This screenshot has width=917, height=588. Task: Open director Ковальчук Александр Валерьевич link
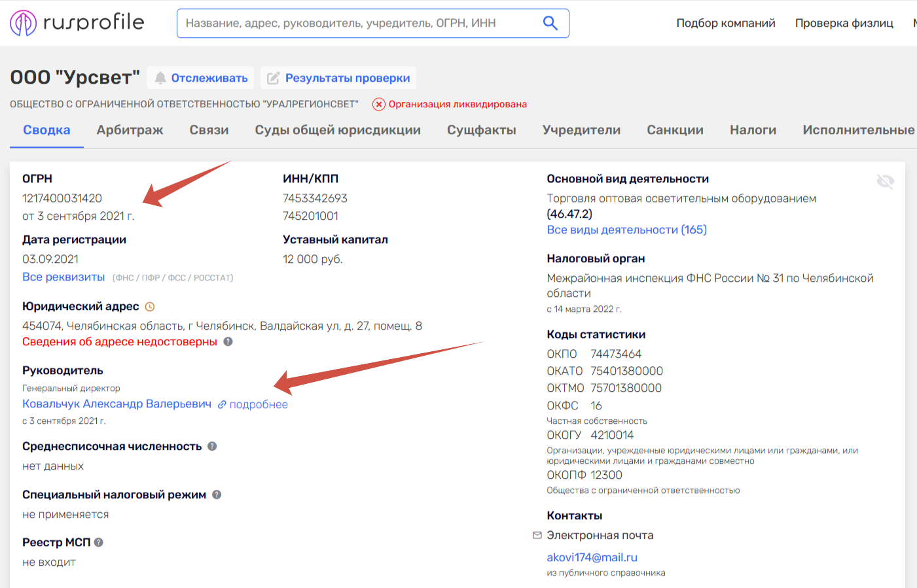tap(117, 404)
